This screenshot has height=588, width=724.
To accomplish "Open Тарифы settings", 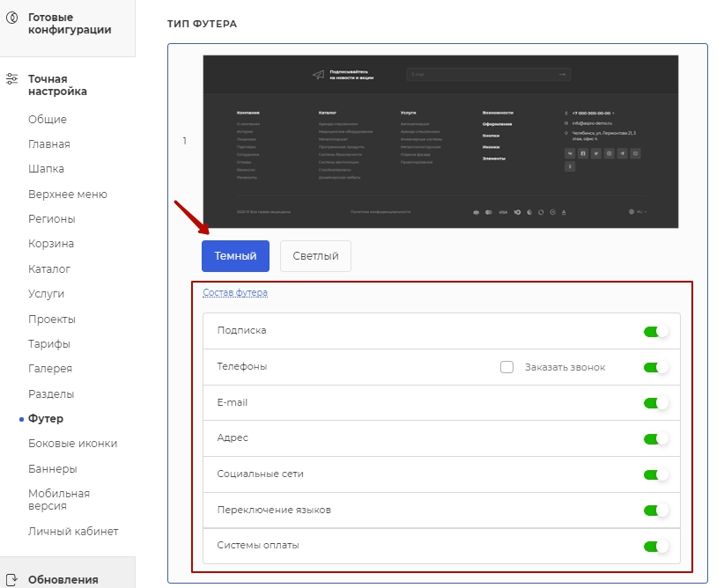I will pos(49,344).
